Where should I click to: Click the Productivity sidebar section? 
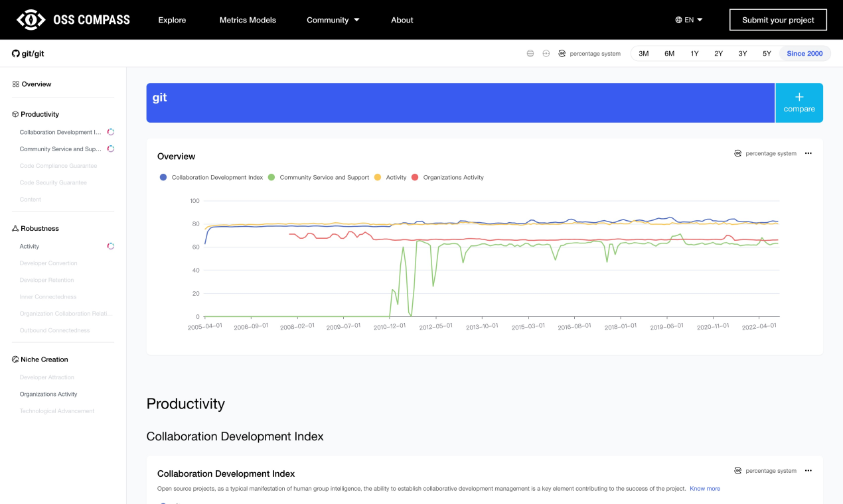(x=40, y=114)
